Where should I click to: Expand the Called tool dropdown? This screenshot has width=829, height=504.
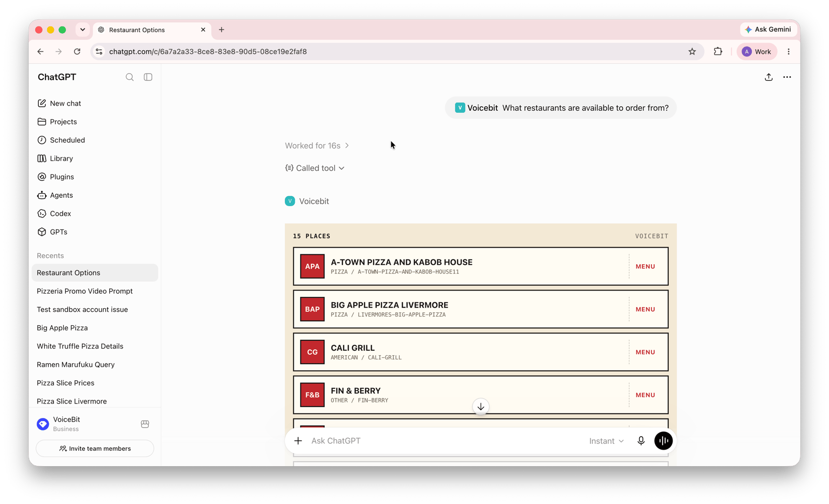(315, 168)
